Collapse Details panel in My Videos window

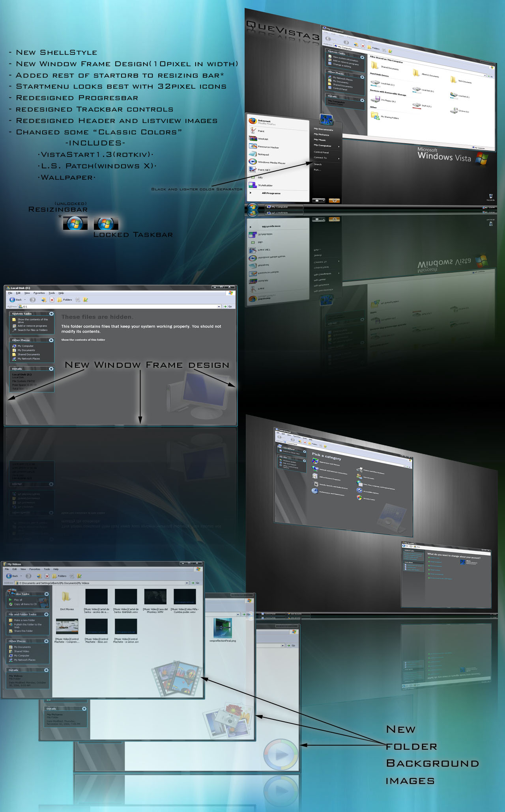47,670
